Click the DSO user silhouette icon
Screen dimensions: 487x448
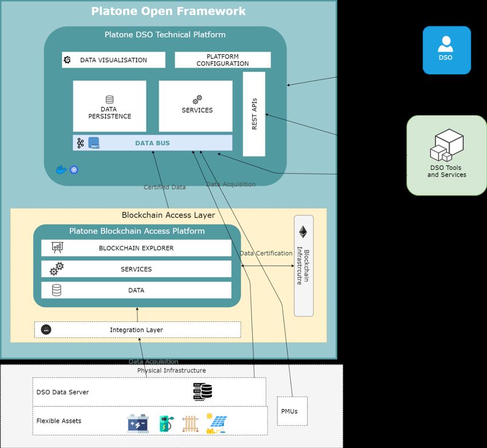click(x=446, y=44)
